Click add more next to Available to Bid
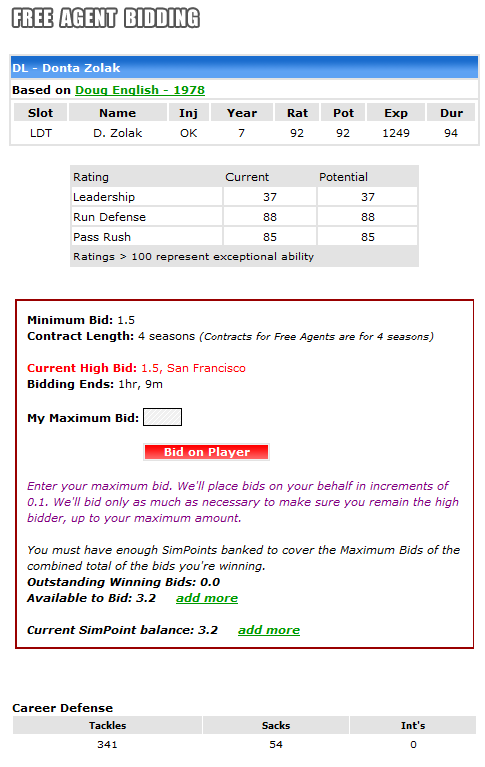 (x=207, y=598)
